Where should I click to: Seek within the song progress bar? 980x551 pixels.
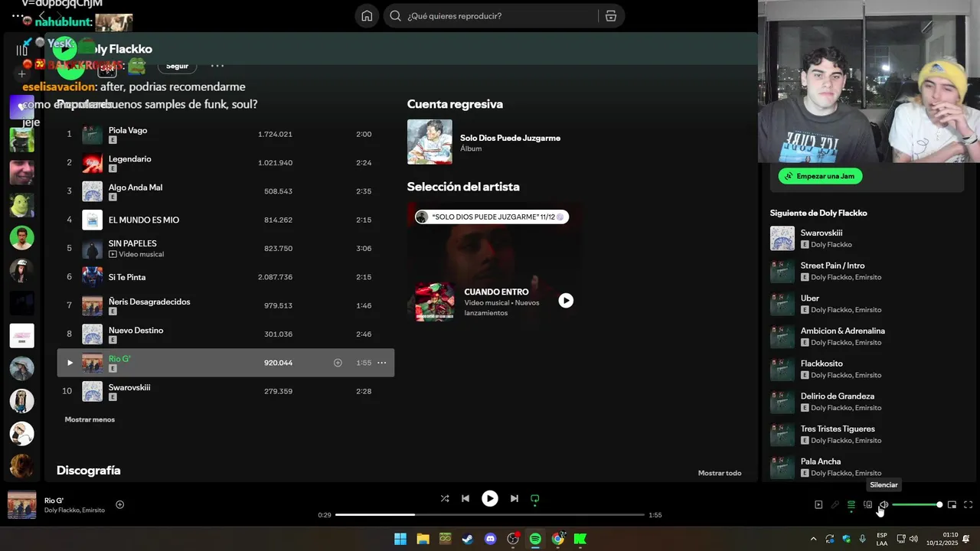[490, 515]
